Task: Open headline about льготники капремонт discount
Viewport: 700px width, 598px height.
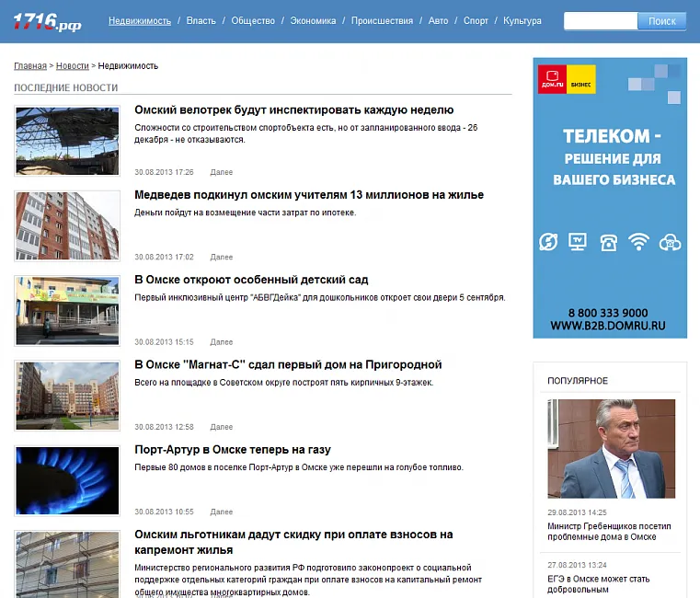Action: point(293,542)
